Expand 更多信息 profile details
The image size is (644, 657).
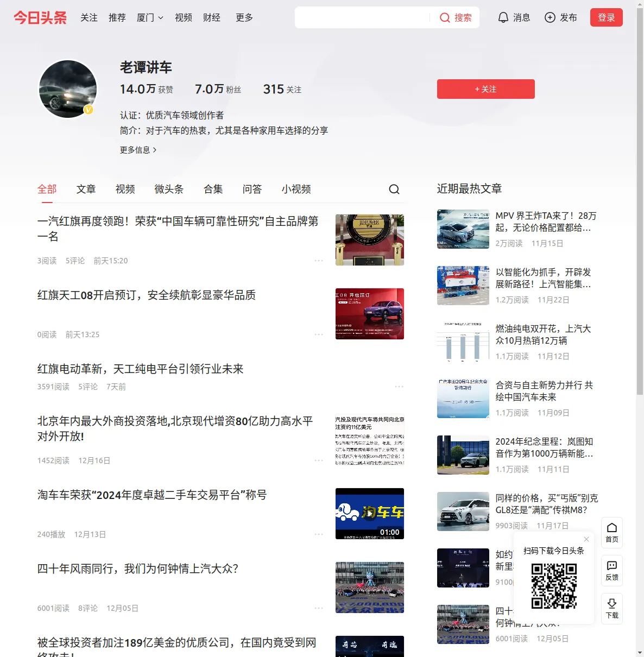(x=138, y=150)
